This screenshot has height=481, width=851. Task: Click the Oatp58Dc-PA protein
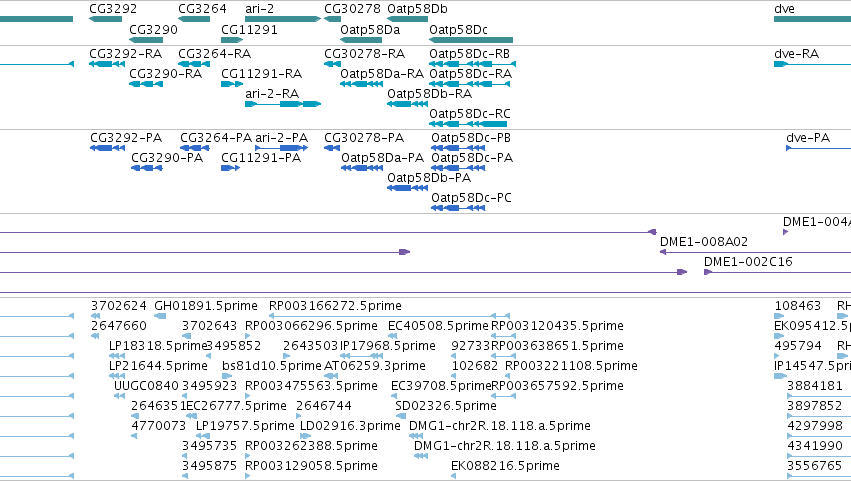coord(458,168)
